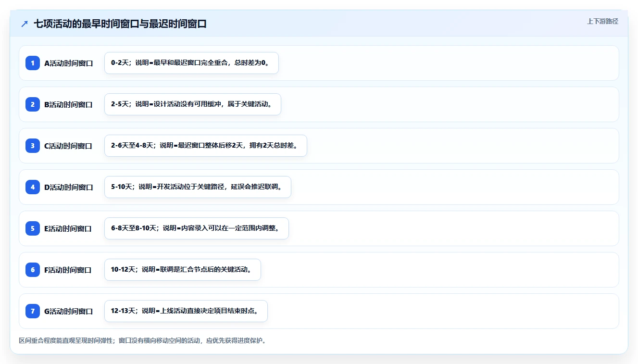Open the 12-13天 description box

tap(186, 311)
